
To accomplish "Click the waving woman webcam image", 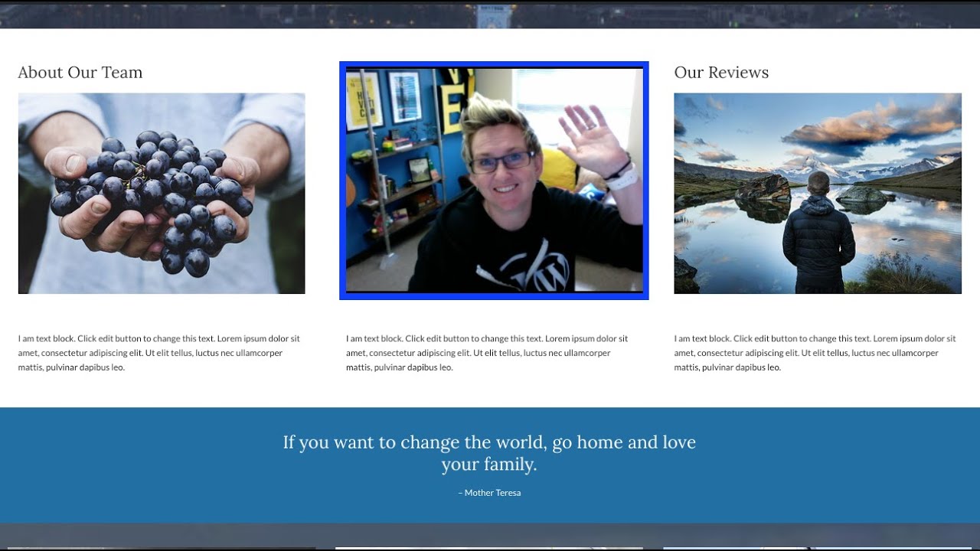I will tap(494, 181).
